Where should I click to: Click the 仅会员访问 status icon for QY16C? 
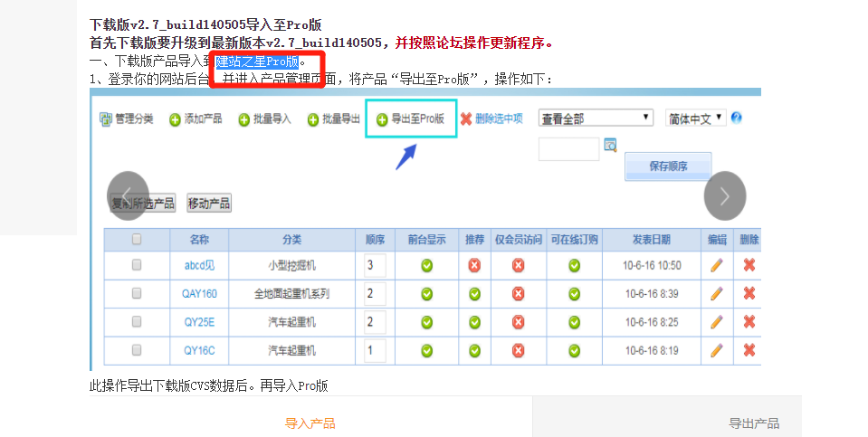point(518,351)
